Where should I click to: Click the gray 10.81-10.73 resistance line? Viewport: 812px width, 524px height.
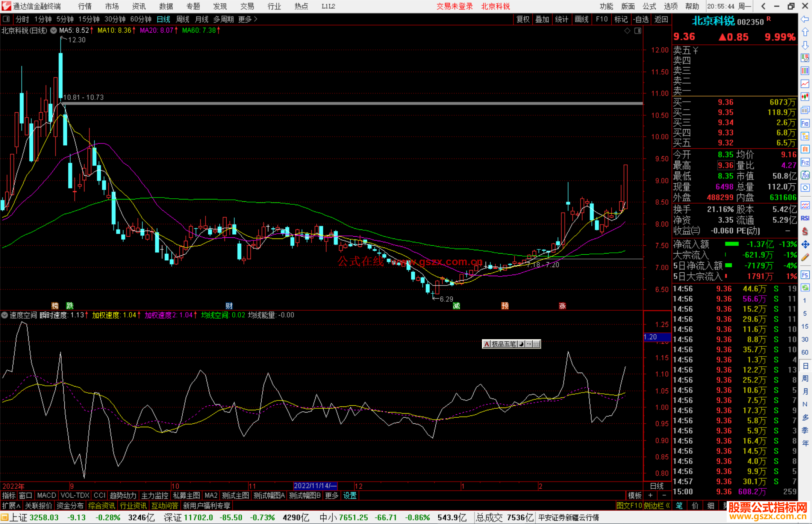338,103
